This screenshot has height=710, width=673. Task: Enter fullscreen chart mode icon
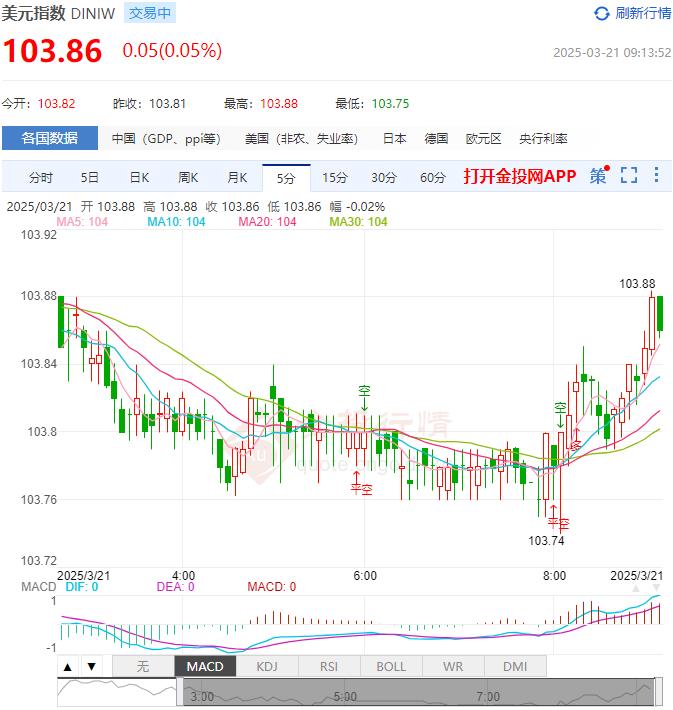pyautogui.click(x=629, y=175)
